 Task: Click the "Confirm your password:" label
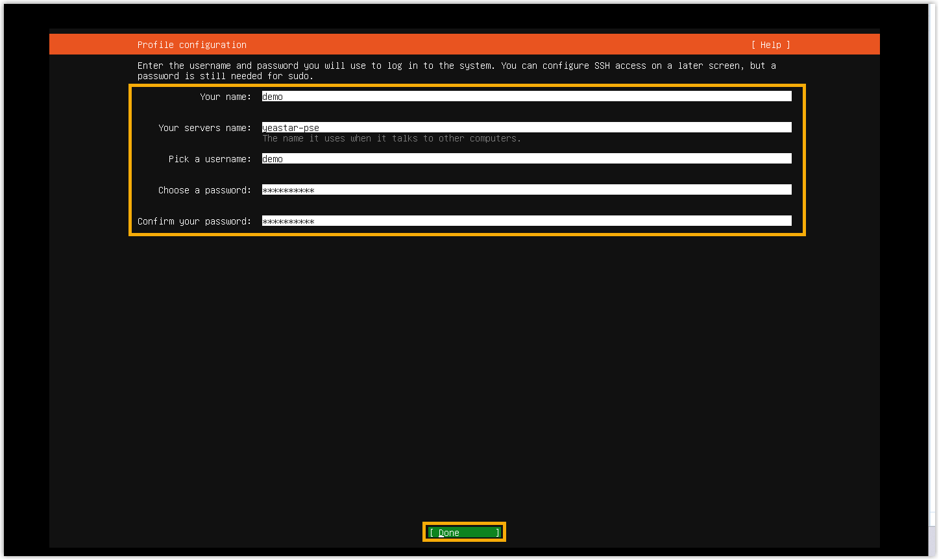point(194,221)
